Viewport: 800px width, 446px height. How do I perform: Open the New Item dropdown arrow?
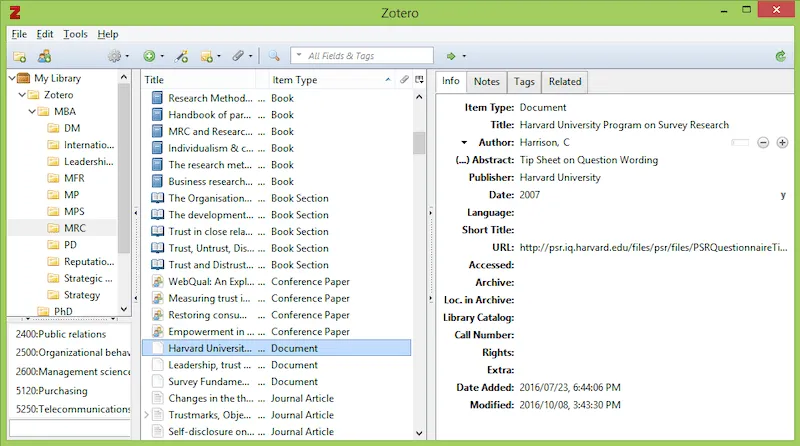[x=162, y=56]
